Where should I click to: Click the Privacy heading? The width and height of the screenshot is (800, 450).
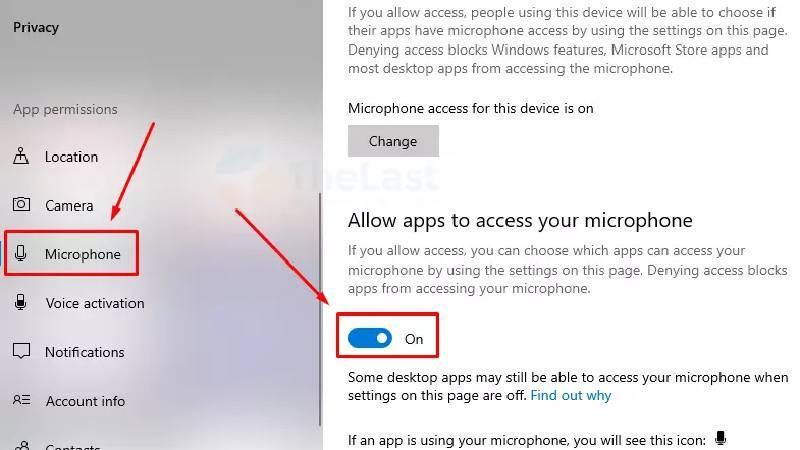tap(36, 27)
